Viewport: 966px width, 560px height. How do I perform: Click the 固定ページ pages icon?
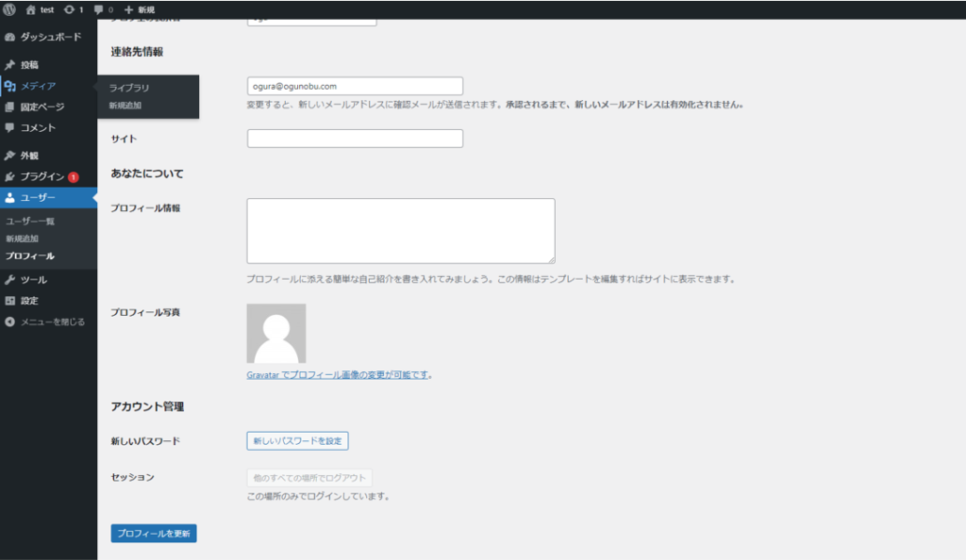click(x=9, y=107)
